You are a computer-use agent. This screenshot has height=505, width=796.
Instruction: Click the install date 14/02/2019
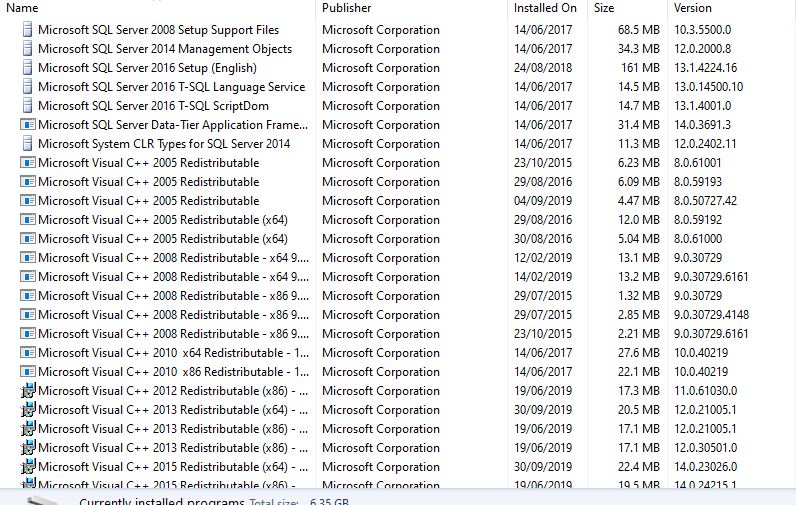543,277
